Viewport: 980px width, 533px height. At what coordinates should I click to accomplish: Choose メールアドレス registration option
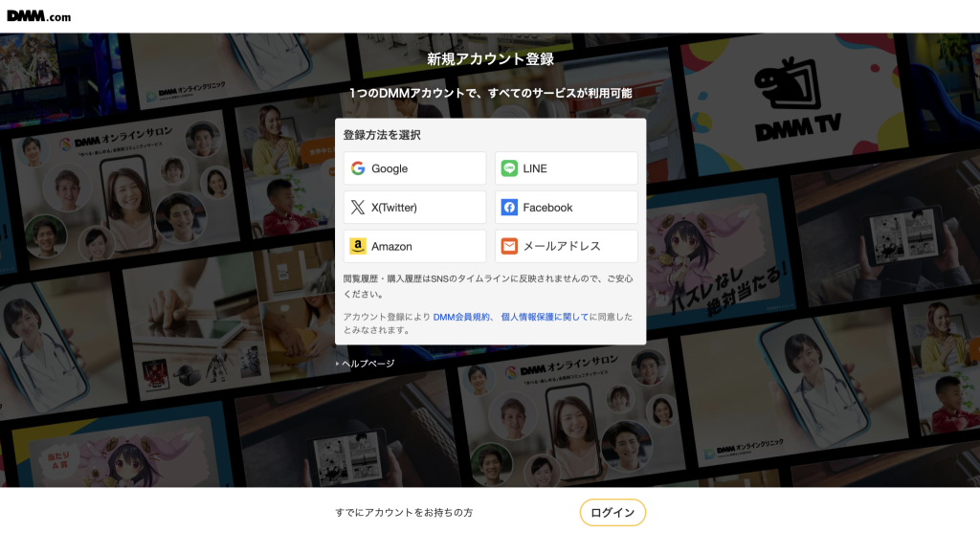[x=566, y=246]
